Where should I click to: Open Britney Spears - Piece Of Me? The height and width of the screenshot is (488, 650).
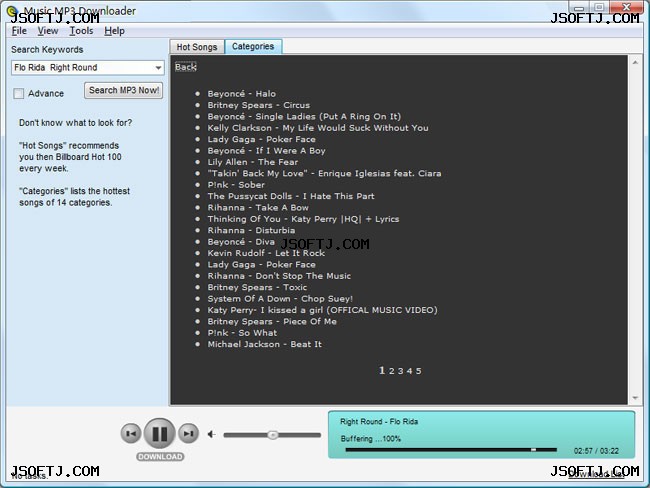[x=272, y=322]
